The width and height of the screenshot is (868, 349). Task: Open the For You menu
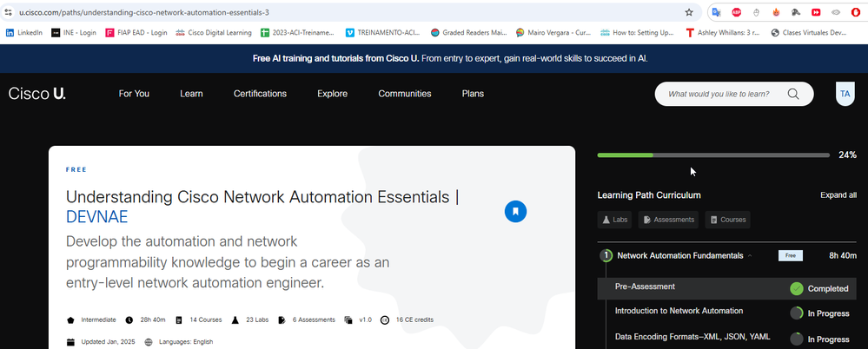(x=134, y=94)
